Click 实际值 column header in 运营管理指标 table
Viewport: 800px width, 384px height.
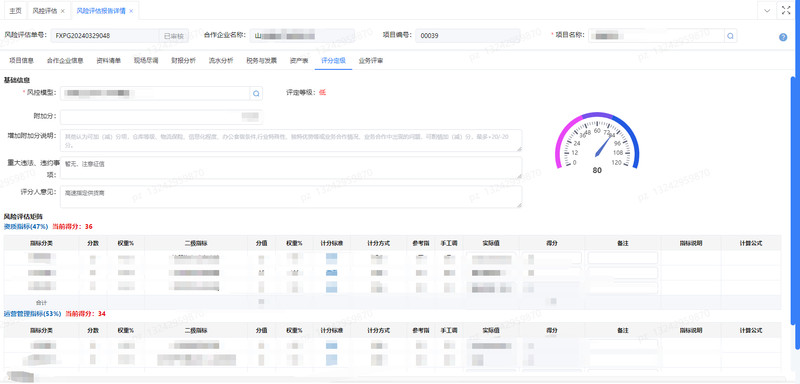(491, 330)
